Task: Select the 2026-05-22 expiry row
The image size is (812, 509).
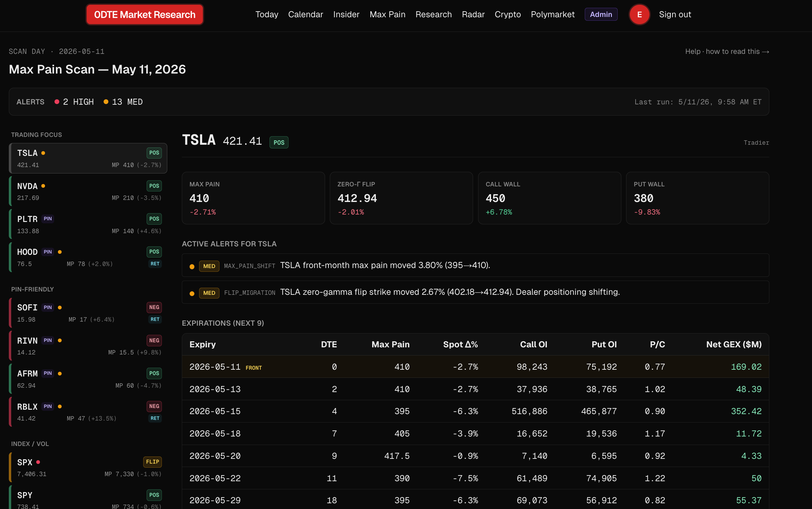Action: pyautogui.click(x=475, y=478)
